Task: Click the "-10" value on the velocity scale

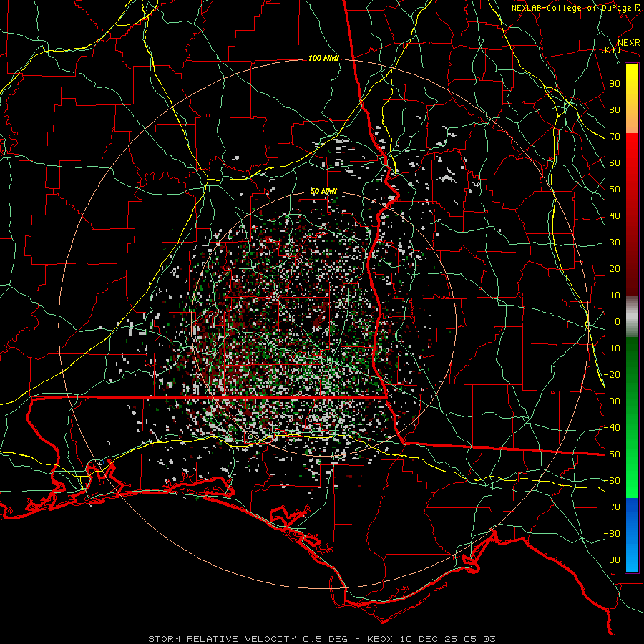Action: point(612,348)
